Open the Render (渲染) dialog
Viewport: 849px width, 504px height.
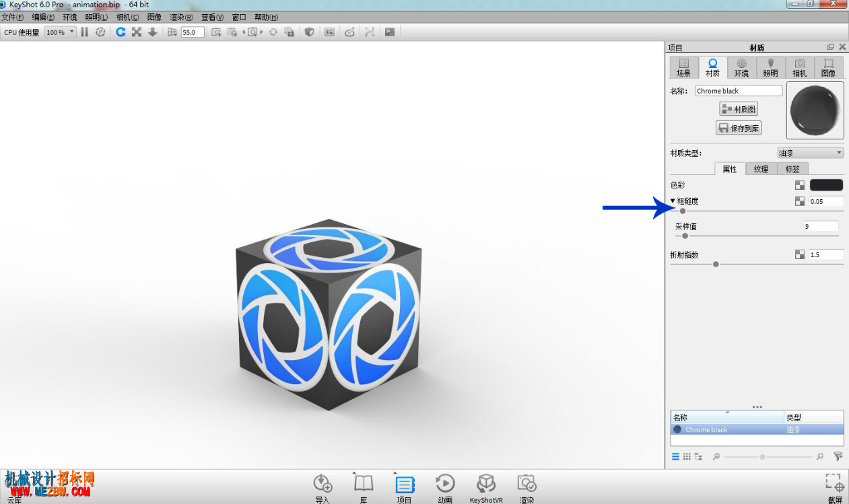pos(527,488)
